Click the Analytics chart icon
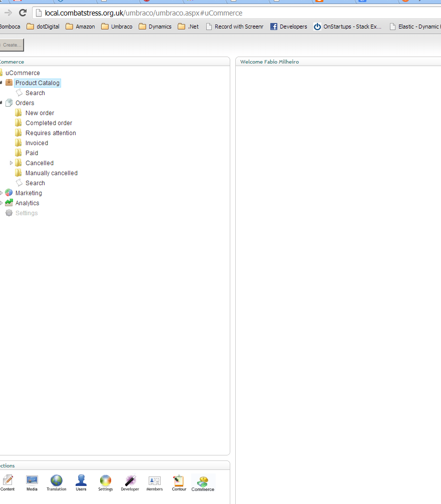 point(9,203)
